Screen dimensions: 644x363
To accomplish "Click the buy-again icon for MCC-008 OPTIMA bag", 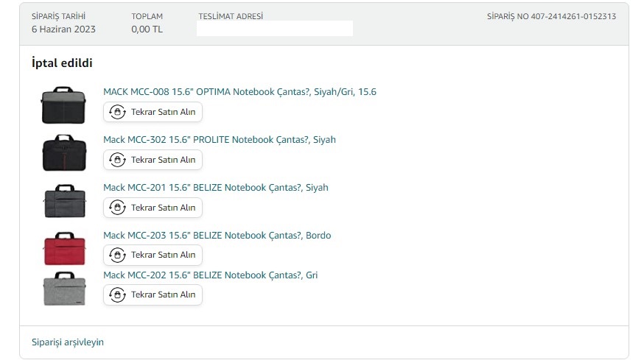I will coord(117,112).
